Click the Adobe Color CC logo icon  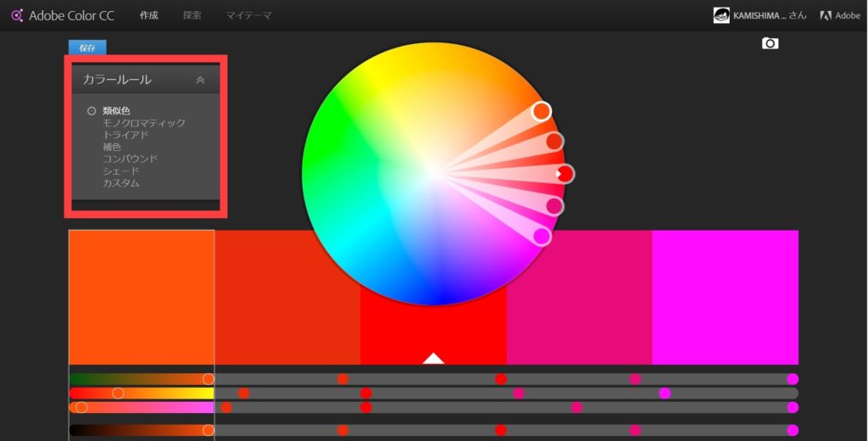(16, 15)
